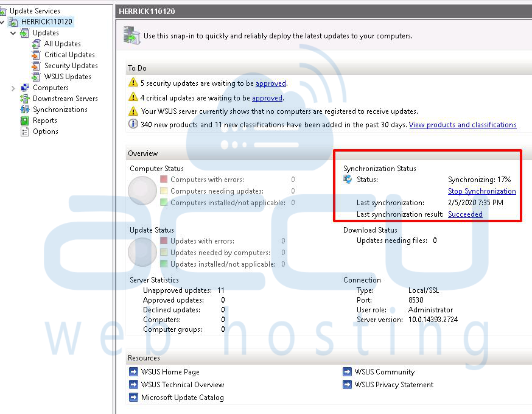Click red Computers with errors swatch
This screenshot has height=414, width=532.
pyautogui.click(x=164, y=179)
